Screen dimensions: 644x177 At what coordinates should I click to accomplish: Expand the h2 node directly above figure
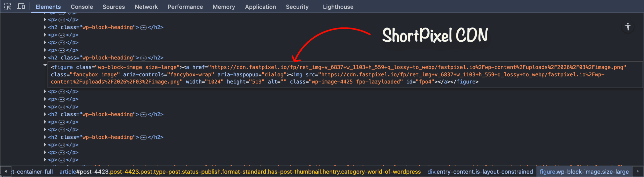coord(45,57)
